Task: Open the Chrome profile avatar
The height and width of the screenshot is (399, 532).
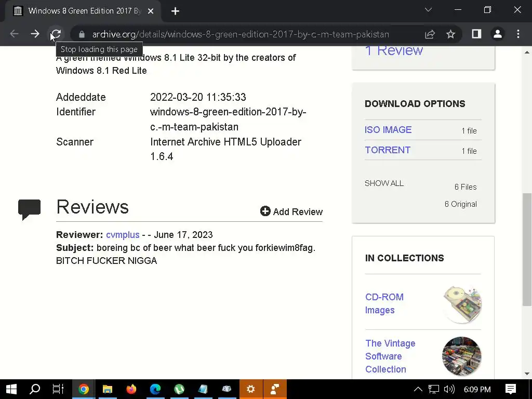Action: point(497,34)
